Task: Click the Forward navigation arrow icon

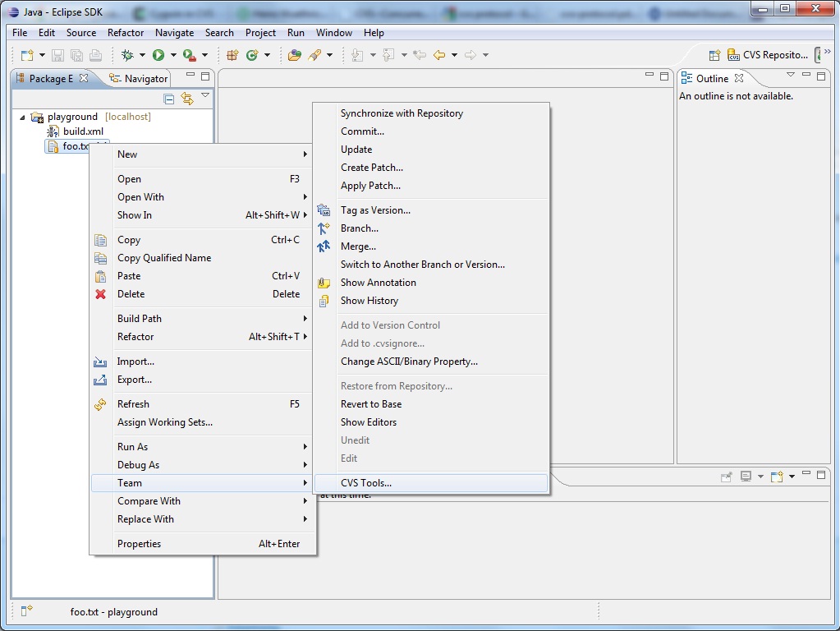Action: (470, 55)
